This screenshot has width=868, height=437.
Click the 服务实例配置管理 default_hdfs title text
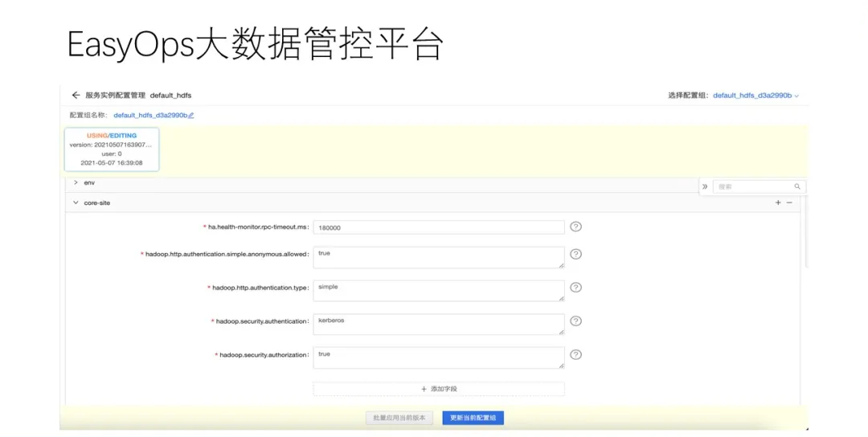[x=138, y=95]
